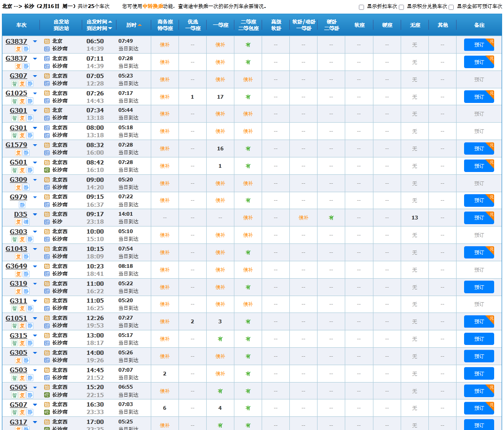Sort by 出发时间 column header
504x430 pixels.
(99, 22)
